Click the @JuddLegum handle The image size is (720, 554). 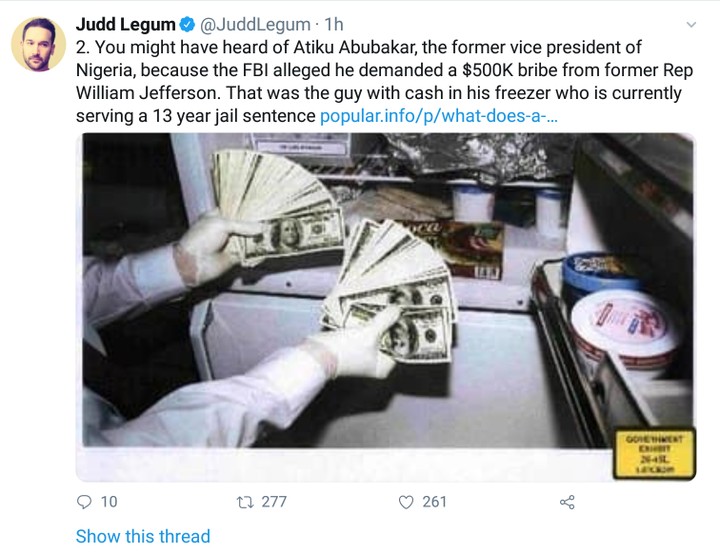click(x=256, y=23)
